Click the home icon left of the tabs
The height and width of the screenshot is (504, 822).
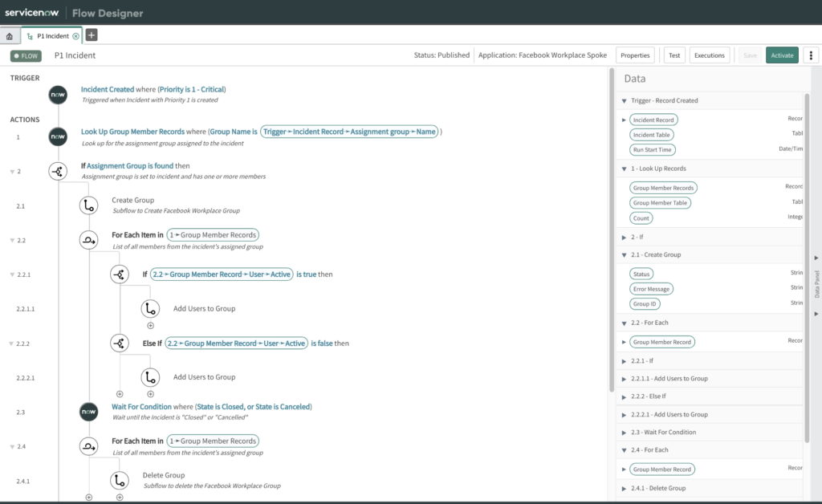tap(8, 35)
